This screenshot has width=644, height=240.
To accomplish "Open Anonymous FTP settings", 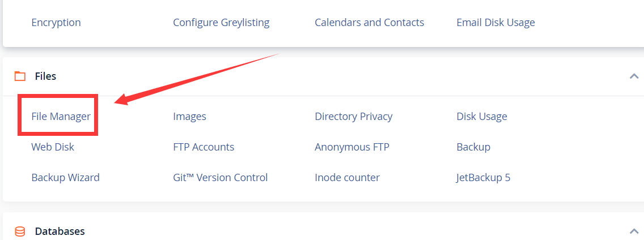I will [x=352, y=147].
